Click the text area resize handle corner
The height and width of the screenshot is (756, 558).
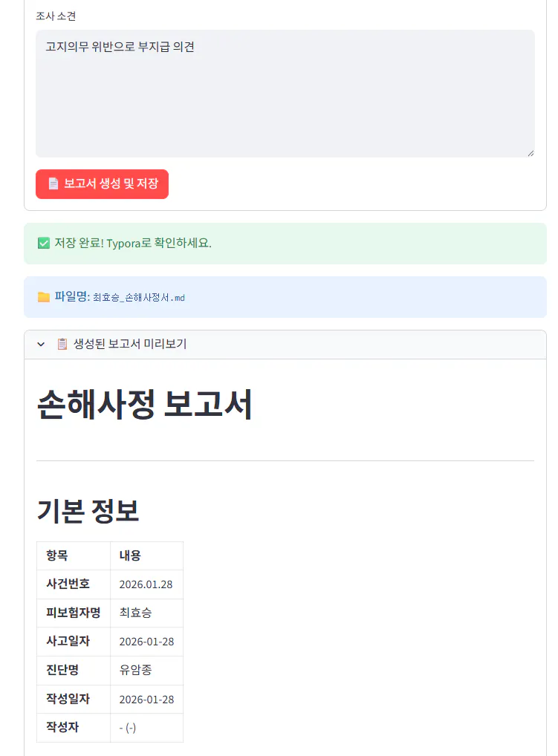[531, 153]
